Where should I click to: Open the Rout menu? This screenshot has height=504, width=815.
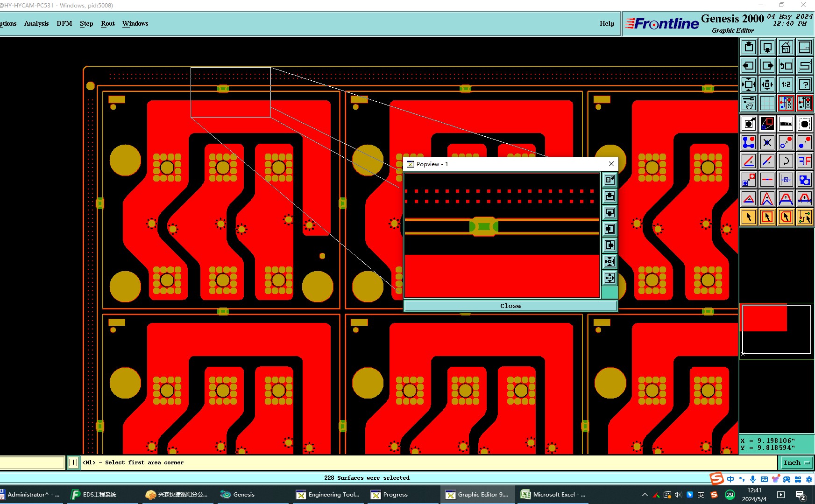point(108,23)
